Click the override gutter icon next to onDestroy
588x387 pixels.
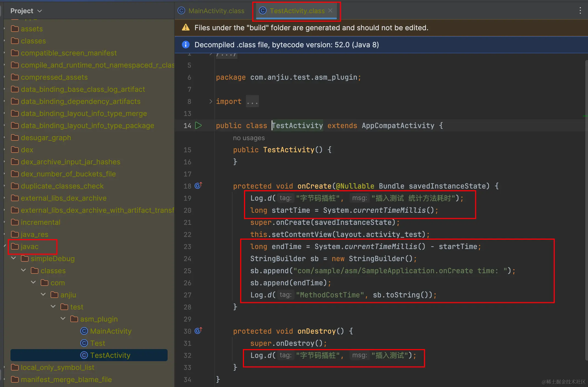(198, 331)
